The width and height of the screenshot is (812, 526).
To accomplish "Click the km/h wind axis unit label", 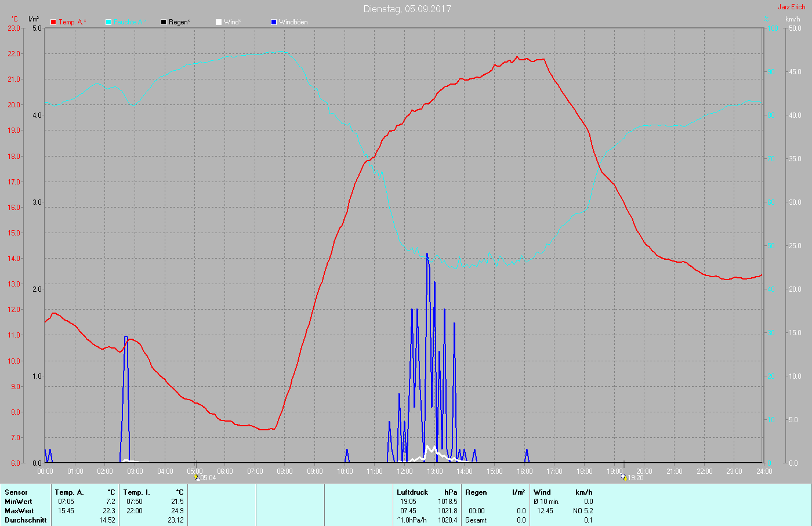I will [x=792, y=19].
